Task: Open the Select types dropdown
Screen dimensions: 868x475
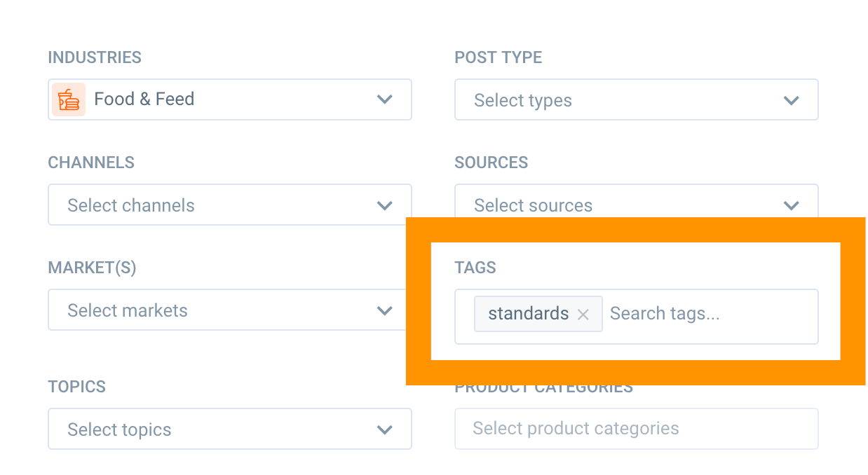Action: [636, 99]
